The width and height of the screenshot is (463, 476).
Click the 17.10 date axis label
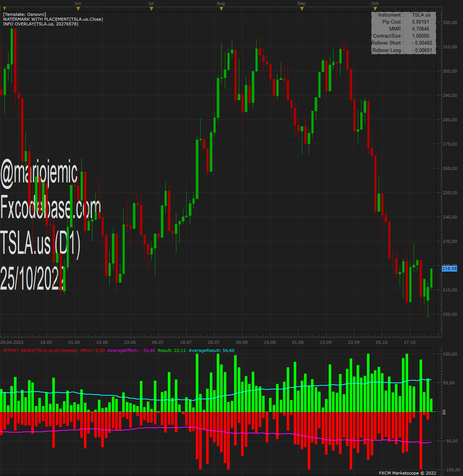[410, 342]
